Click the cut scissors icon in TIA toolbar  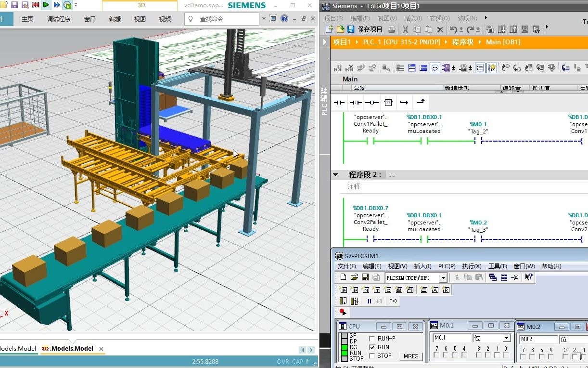406,29
